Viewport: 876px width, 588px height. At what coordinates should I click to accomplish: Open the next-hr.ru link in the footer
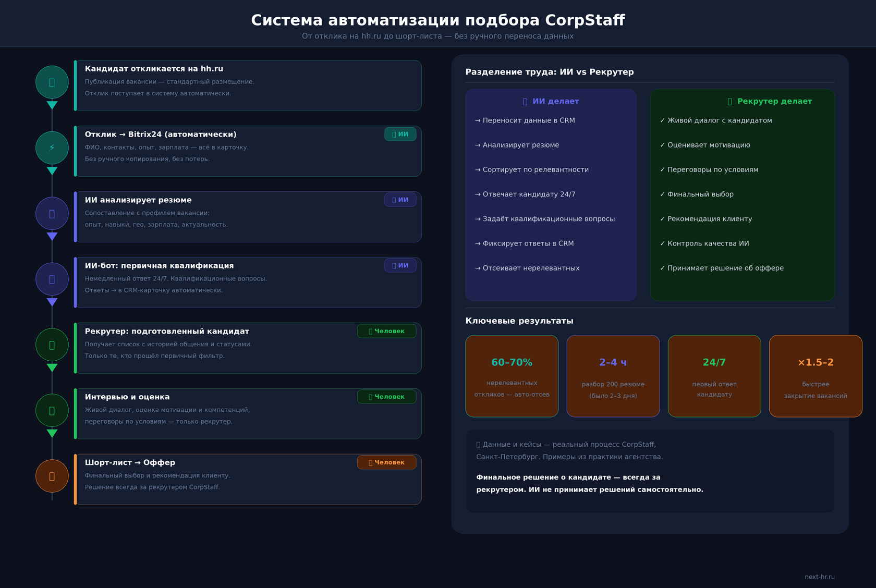coord(820,577)
